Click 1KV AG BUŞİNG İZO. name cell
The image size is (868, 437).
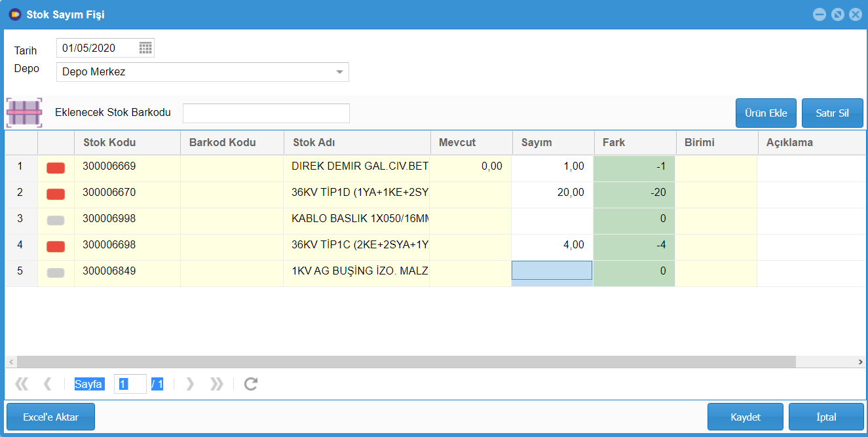(x=357, y=273)
